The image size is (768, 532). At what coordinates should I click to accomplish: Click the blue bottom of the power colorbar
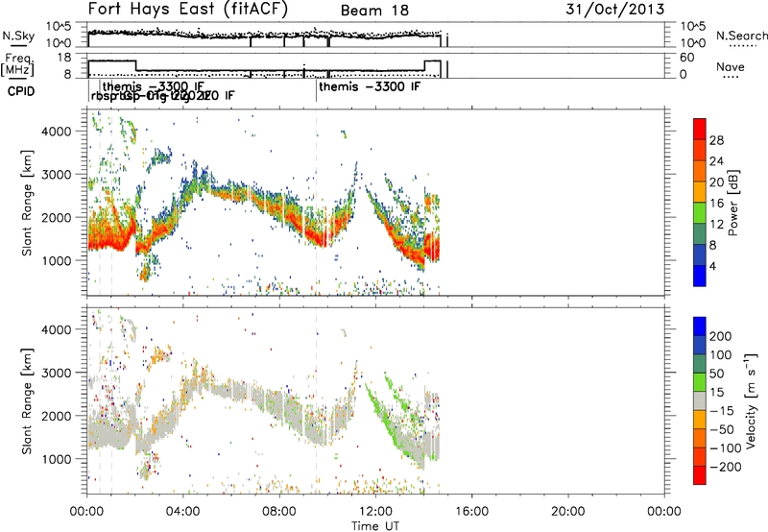point(700,276)
